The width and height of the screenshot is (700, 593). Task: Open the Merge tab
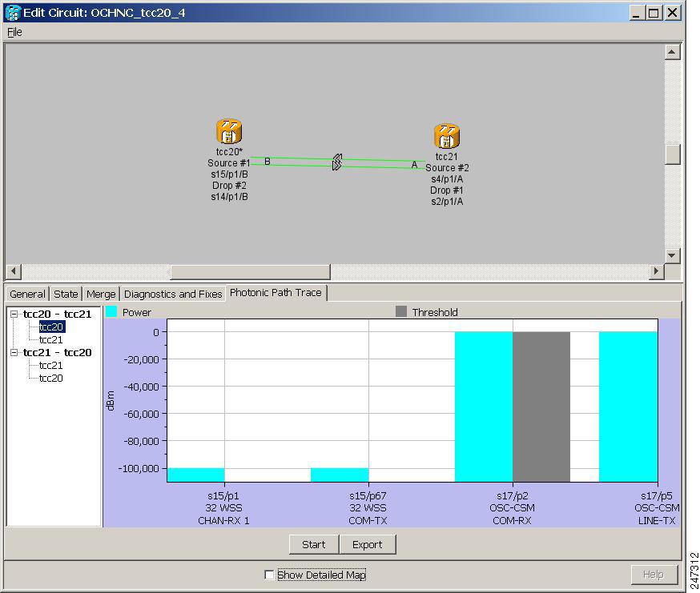[x=101, y=294]
